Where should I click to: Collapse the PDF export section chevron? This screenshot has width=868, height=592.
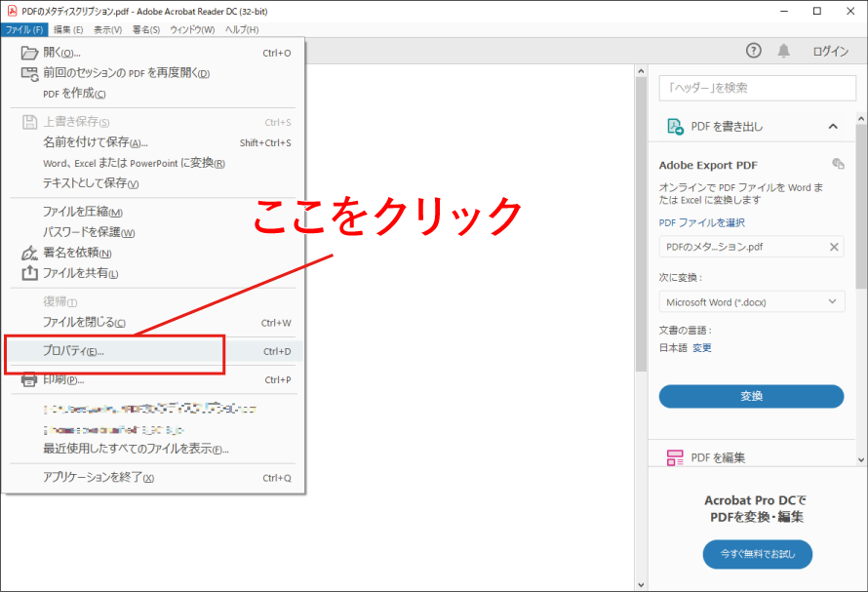click(x=833, y=127)
